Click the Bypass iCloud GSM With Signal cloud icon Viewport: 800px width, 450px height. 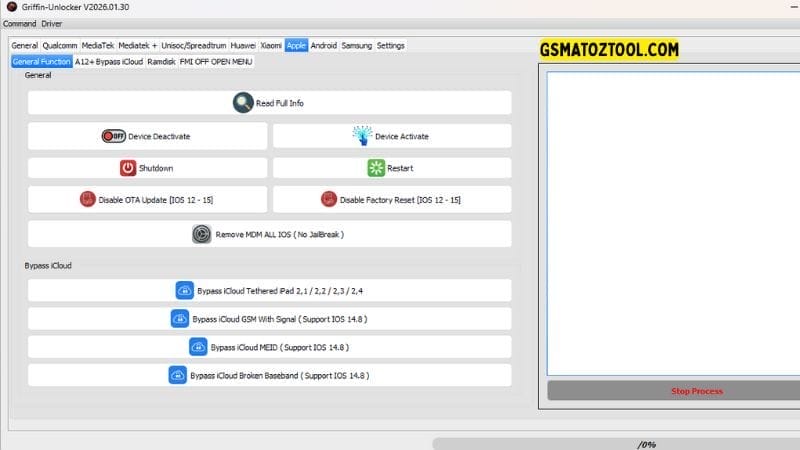pos(180,318)
